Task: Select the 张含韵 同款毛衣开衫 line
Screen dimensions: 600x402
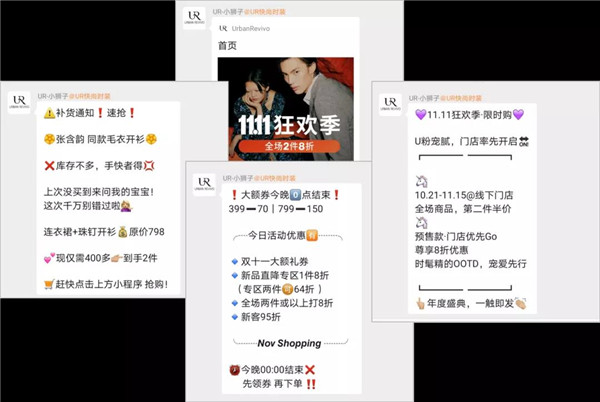Action: (x=100, y=139)
